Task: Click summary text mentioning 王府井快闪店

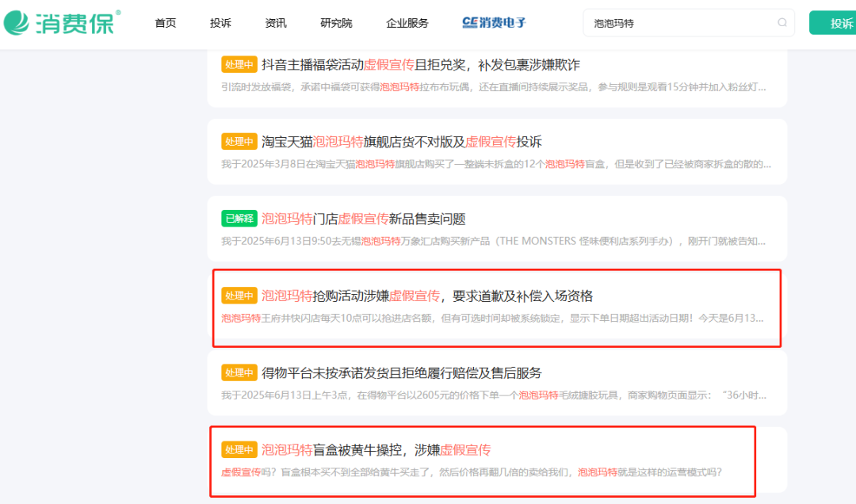Action: 492,318
